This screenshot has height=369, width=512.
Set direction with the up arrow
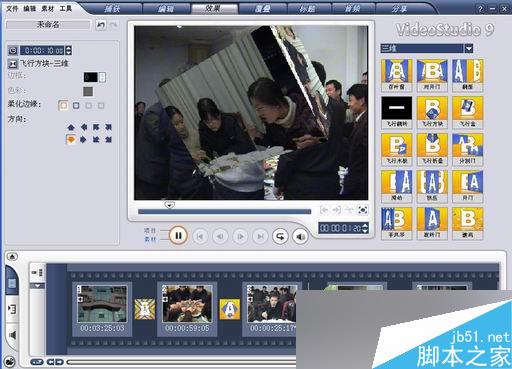click(71, 127)
